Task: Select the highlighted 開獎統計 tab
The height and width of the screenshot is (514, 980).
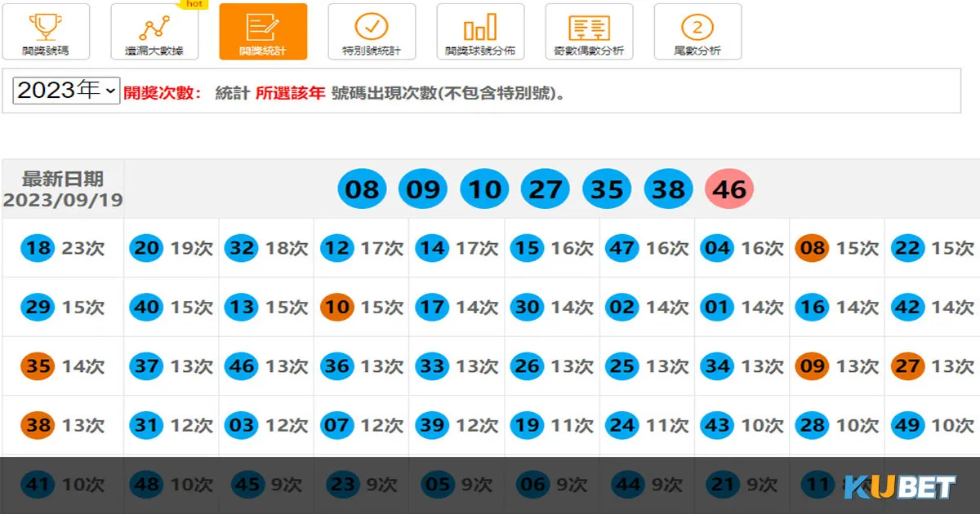Action: (263, 32)
